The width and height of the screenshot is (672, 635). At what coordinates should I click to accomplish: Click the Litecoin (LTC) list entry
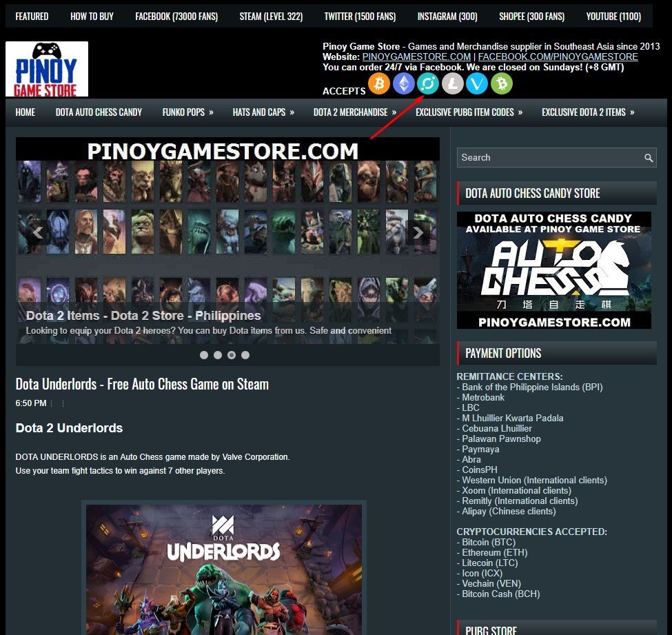[x=487, y=563]
